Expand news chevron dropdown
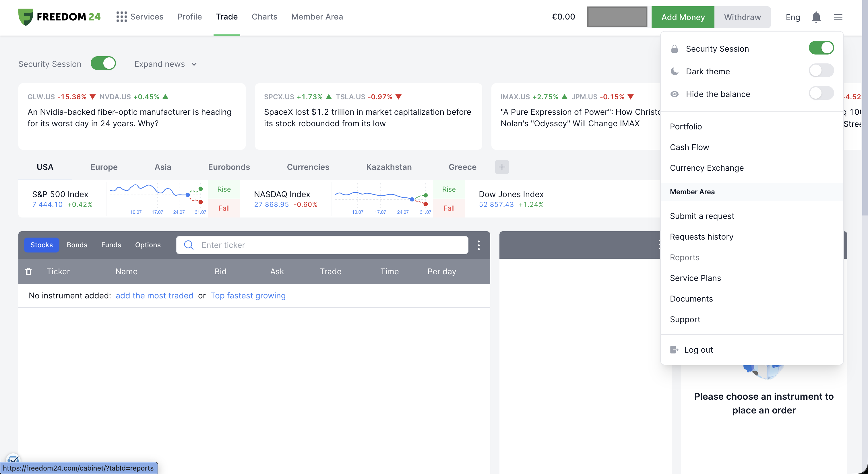Screen dimensions: 868x474 194,64
